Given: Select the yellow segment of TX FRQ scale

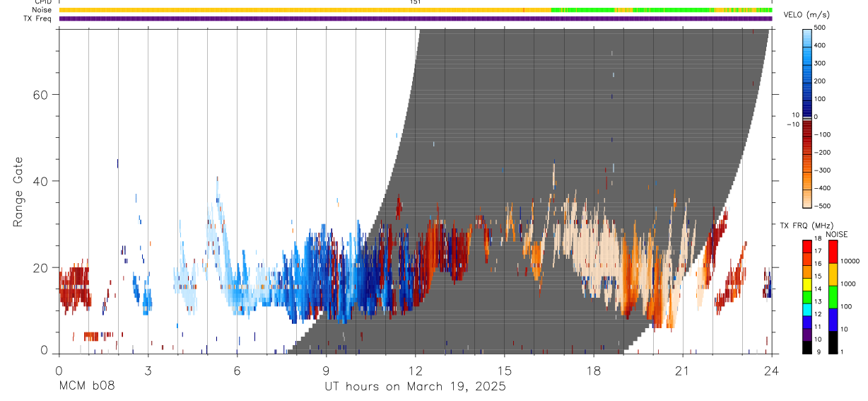Looking at the screenshot, I should (x=807, y=283).
